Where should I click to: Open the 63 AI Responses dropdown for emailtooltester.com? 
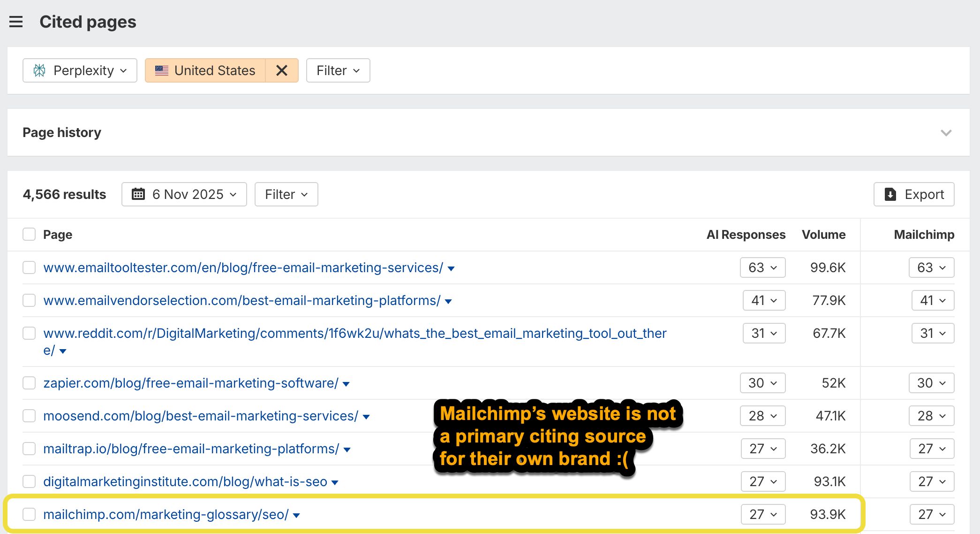[762, 267]
